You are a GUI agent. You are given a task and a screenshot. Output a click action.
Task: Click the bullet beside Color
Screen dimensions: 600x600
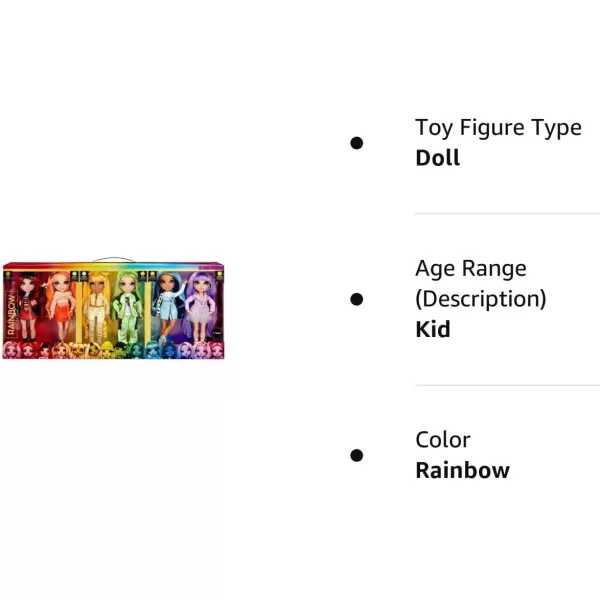pyautogui.click(x=357, y=455)
